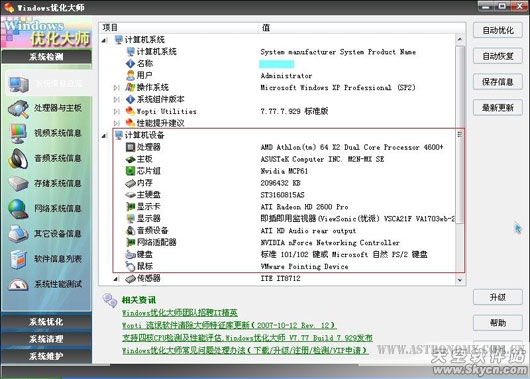Click the list's scroll-down arrow

pos(460,280)
